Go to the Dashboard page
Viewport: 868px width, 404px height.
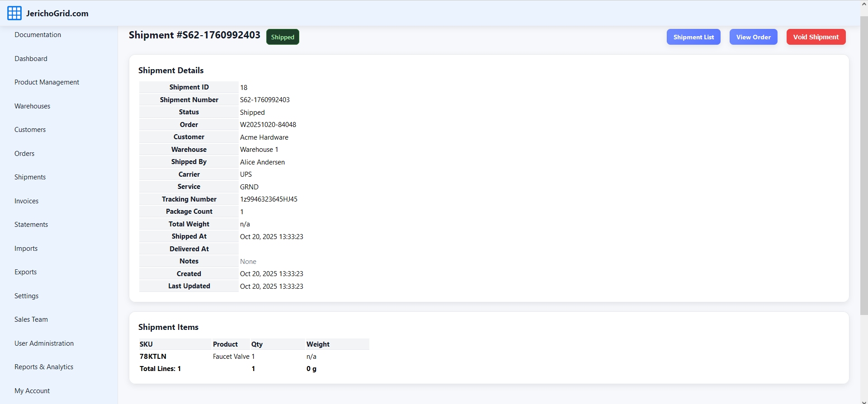click(31, 59)
